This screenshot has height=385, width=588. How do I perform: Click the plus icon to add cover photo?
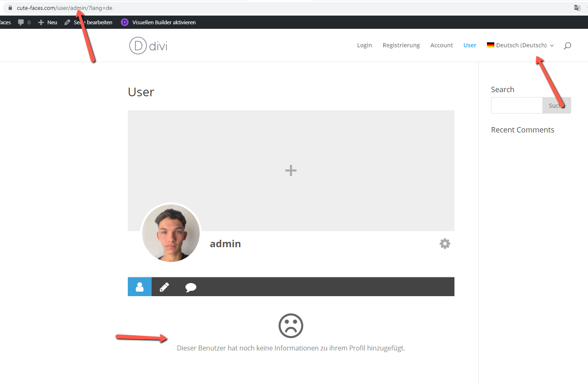coord(291,171)
